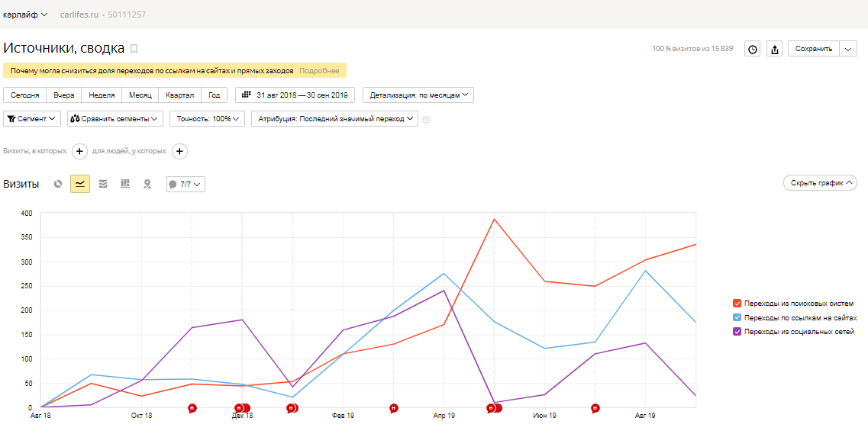Select the Сегодня period

25,95
